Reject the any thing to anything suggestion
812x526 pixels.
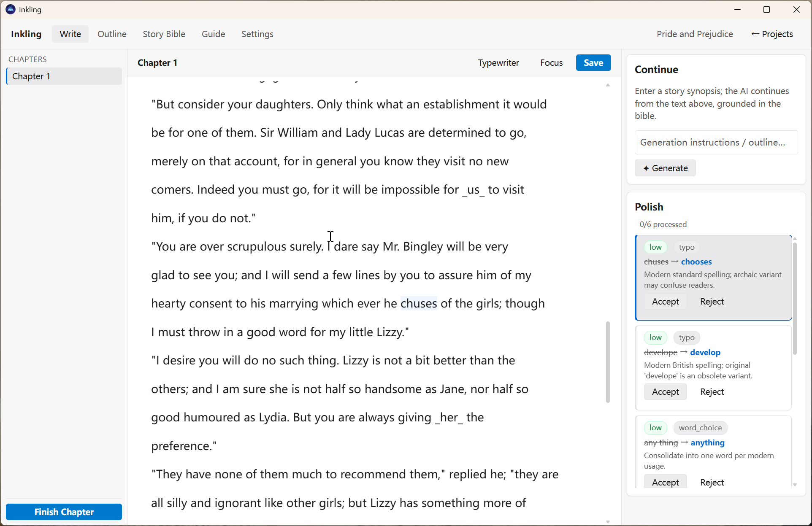coord(712,482)
